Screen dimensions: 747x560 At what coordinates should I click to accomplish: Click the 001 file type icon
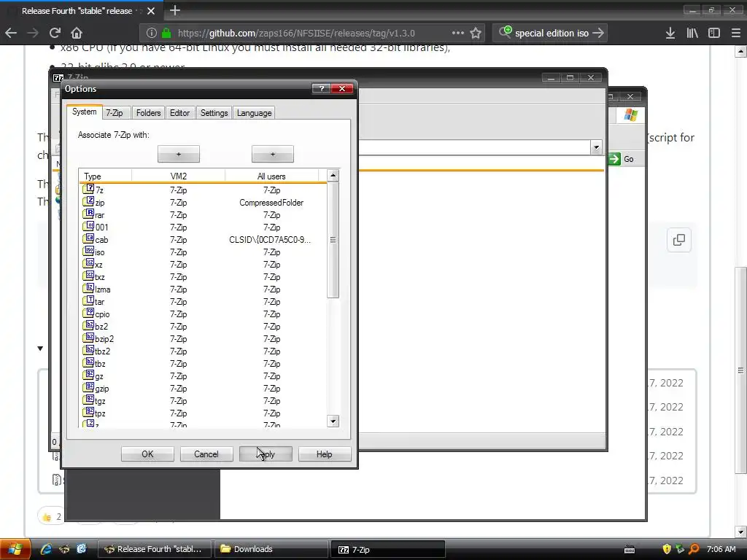[88, 226]
